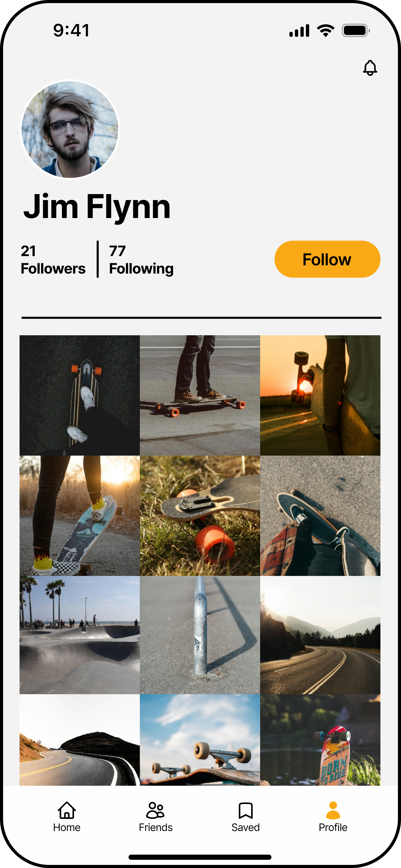The width and height of the screenshot is (401, 868).
Task: Open the orange wheel in grass photo
Action: [200, 516]
